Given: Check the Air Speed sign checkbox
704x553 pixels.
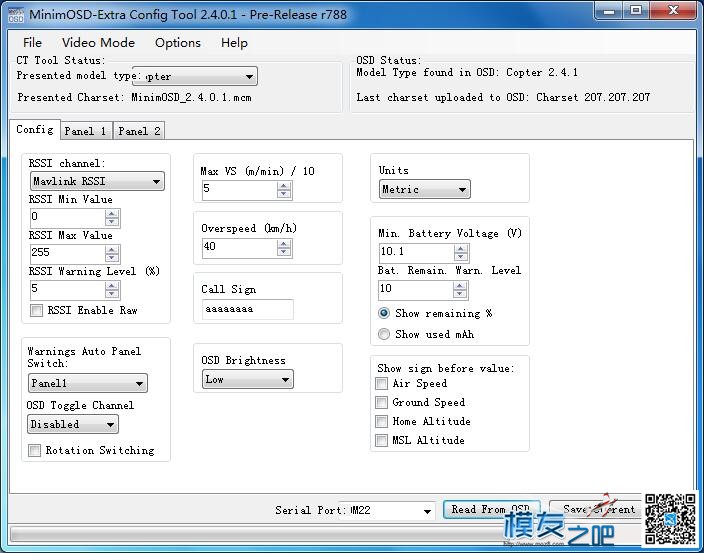Looking at the screenshot, I should click(381, 383).
